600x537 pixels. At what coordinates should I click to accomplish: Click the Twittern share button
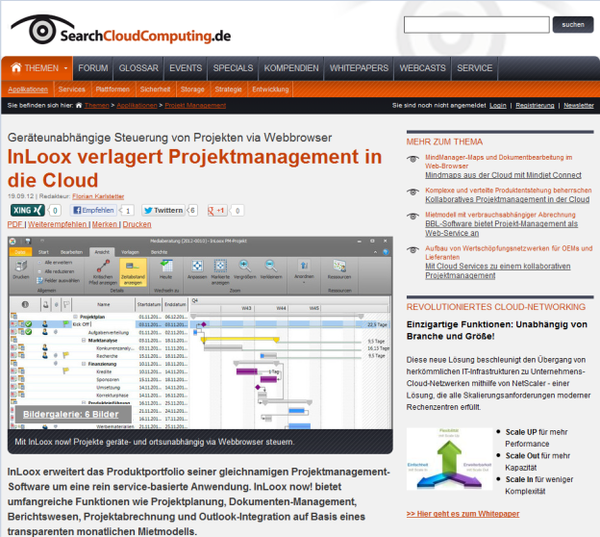pos(164,210)
